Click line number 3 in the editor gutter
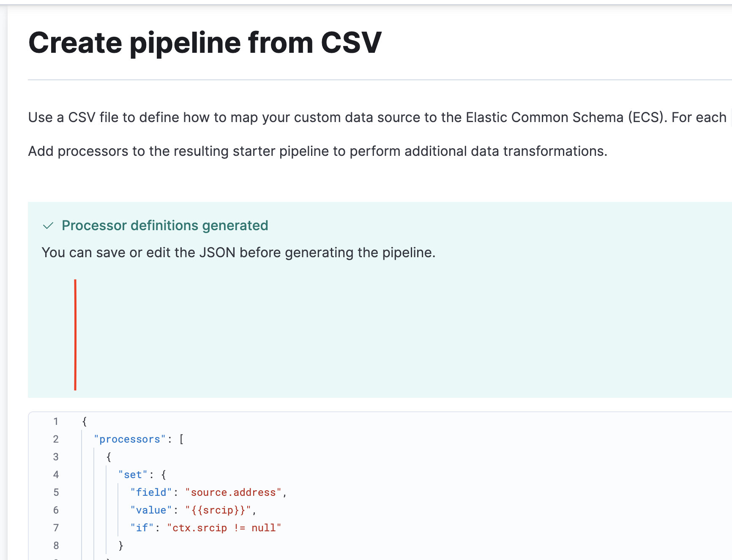Viewport: 732px width, 560px height. click(x=56, y=457)
